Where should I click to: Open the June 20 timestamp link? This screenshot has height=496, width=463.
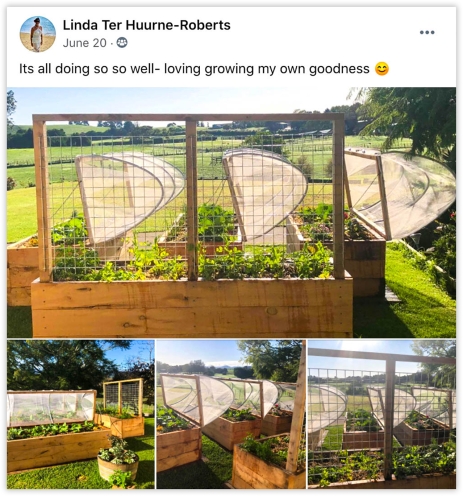(x=85, y=43)
